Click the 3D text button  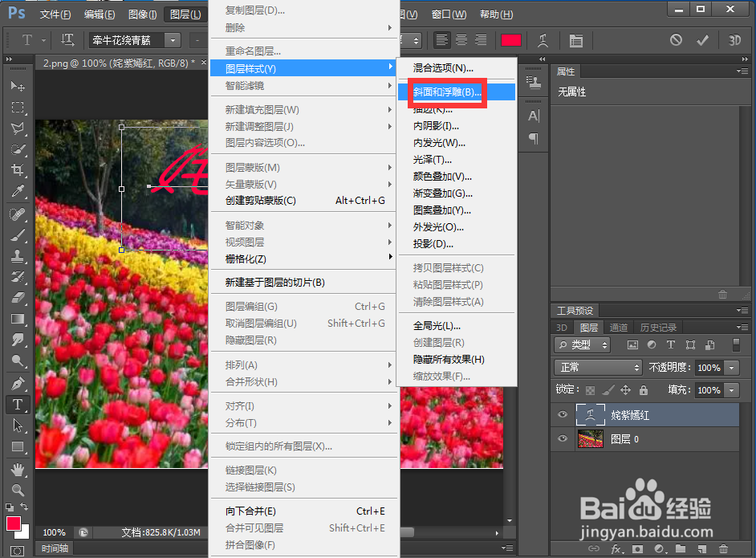[734, 40]
